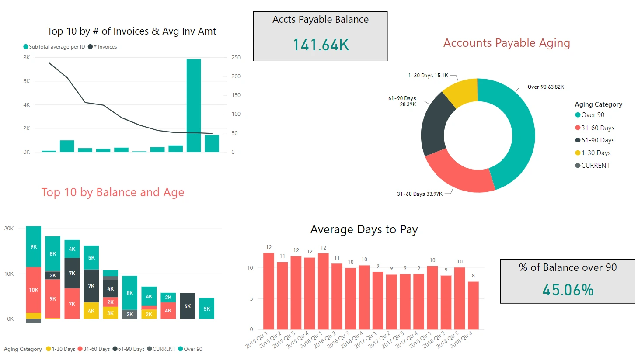Click the '# Invoices' legend dot

[89, 46]
